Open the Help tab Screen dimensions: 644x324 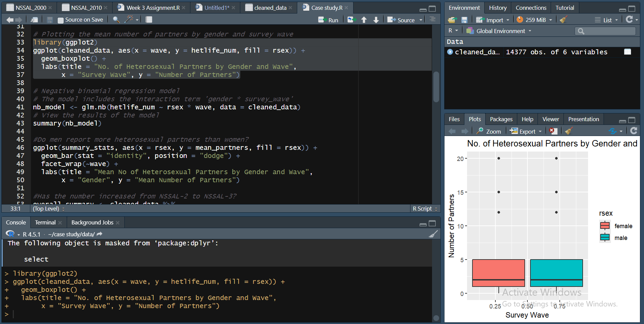527,119
